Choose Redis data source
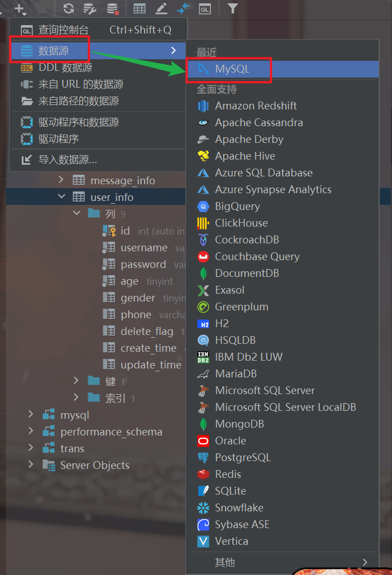392x575 pixels. (x=283, y=475)
